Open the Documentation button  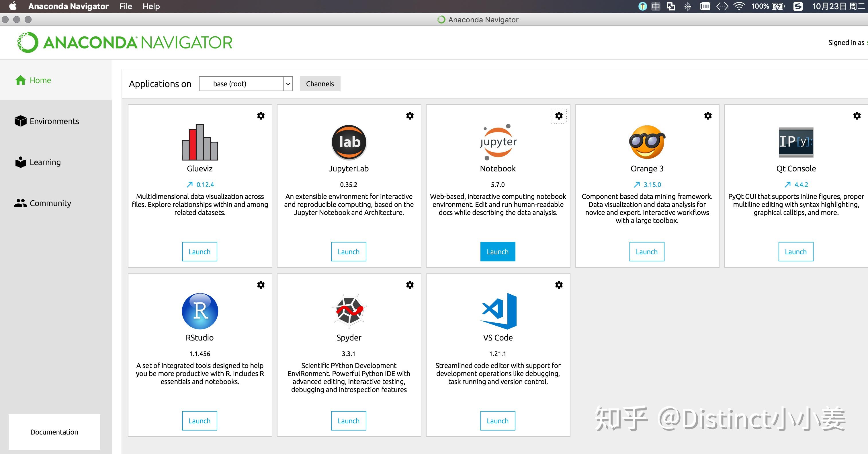[x=54, y=432]
